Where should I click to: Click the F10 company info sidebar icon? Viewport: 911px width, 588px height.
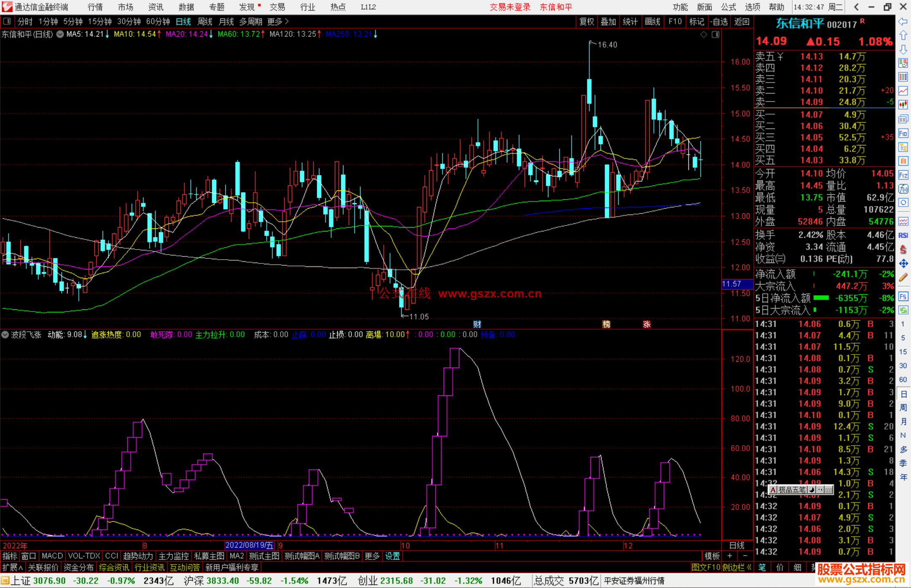pyautogui.click(x=903, y=134)
